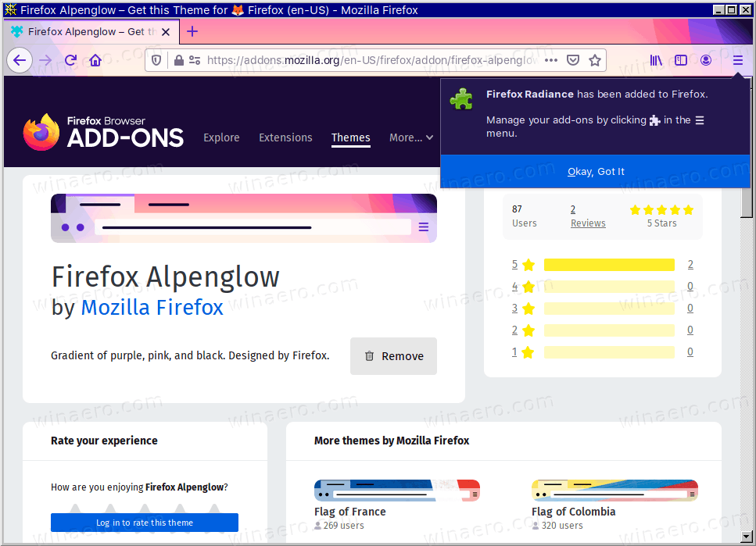Click the 5-star rating bar

[x=610, y=265]
